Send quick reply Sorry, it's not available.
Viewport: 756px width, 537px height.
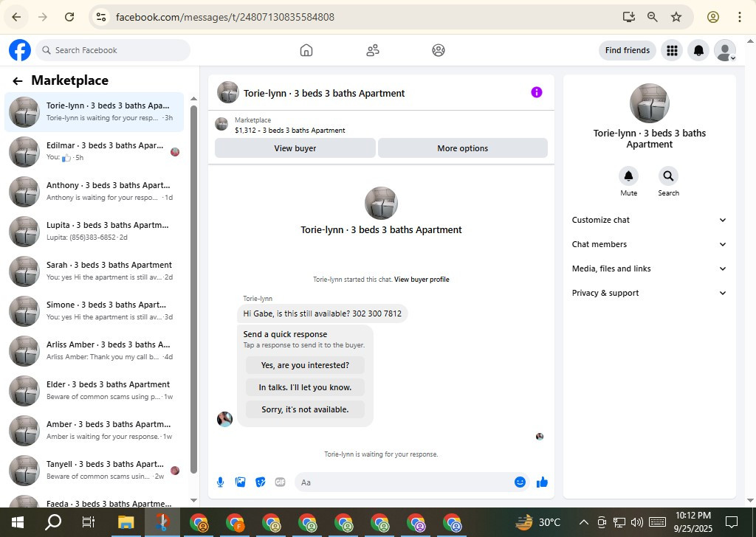[x=305, y=409]
